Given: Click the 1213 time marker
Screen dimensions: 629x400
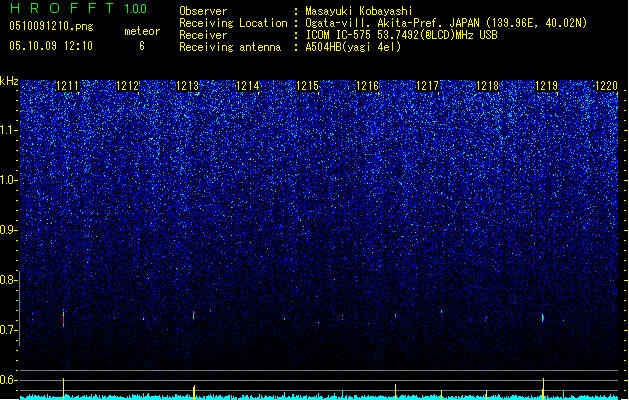Looking at the screenshot, I should [x=187, y=86].
